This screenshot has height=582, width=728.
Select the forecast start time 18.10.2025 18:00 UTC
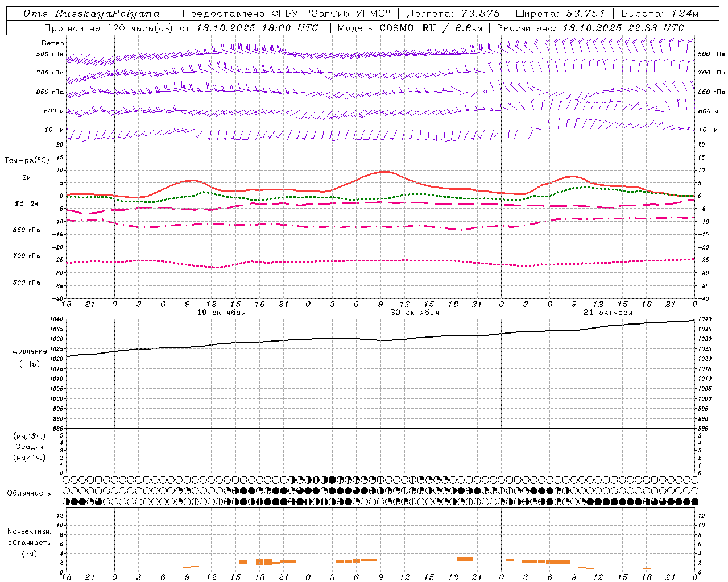point(257,28)
